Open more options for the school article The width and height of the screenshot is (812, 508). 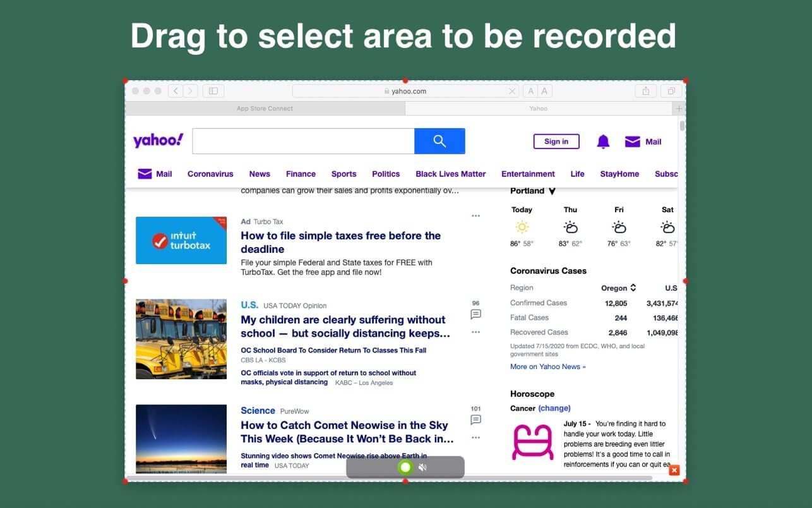pos(475,332)
